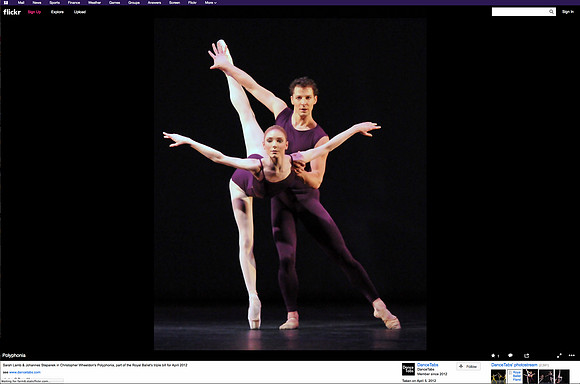This screenshot has width=580, height=384.
Task: Open Weather in the Yahoo bar
Action: [94, 3]
